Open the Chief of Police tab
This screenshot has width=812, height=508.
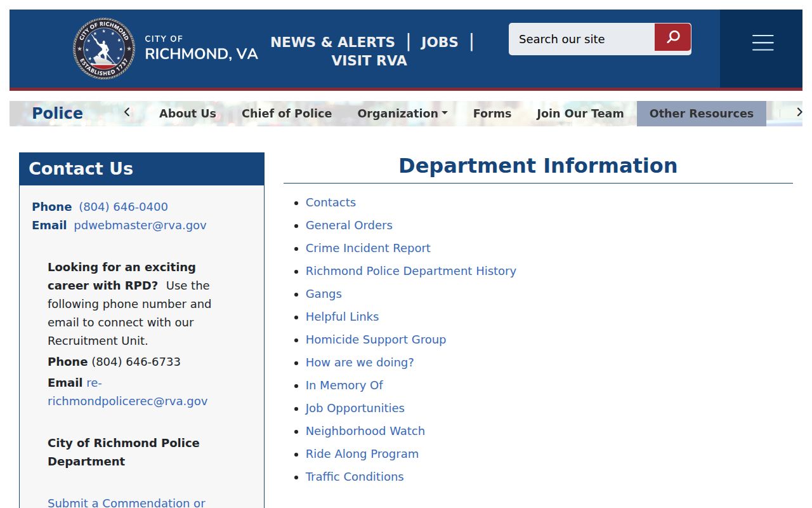click(x=287, y=114)
